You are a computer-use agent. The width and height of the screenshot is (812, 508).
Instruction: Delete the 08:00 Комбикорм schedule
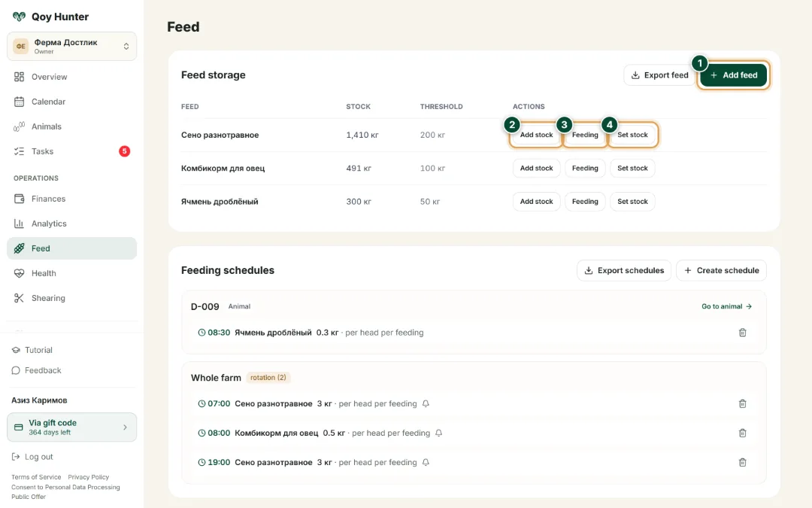pyautogui.click(x=742, y=433)
